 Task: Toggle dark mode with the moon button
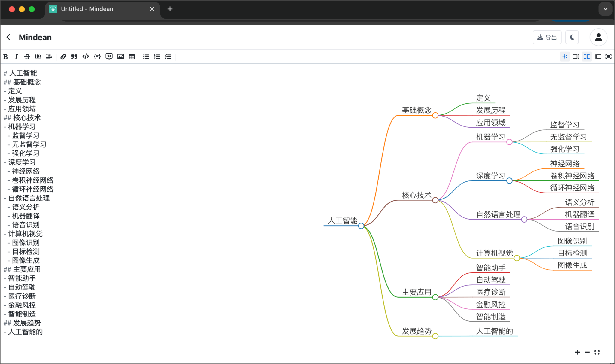(572, 37)
